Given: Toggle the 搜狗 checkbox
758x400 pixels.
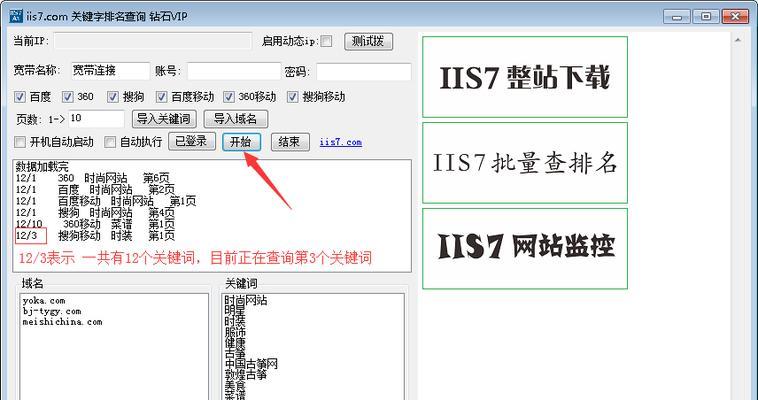Looking at the screenshot, I should [x=113, y=97].
